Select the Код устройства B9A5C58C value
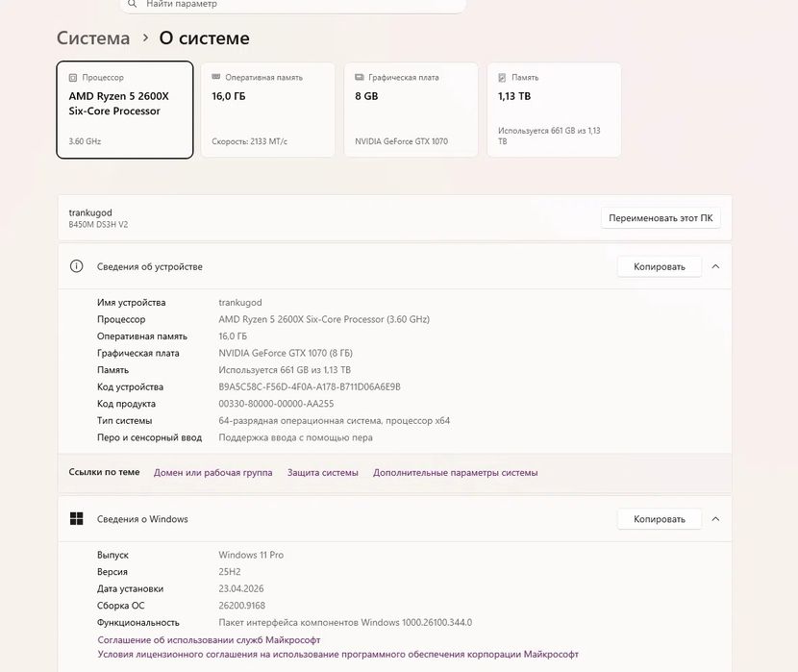The width and height of the screenshot is (798, 672). [310, 386]
